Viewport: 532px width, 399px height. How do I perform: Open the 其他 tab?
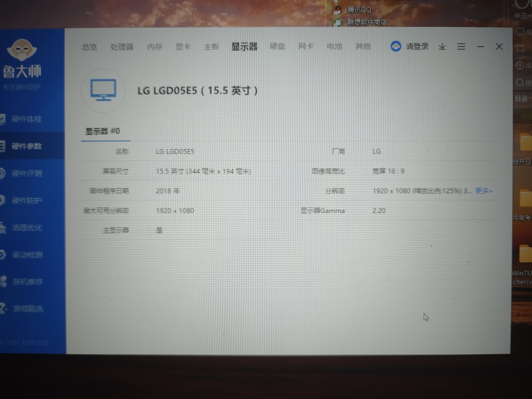(x=363, y=46)
